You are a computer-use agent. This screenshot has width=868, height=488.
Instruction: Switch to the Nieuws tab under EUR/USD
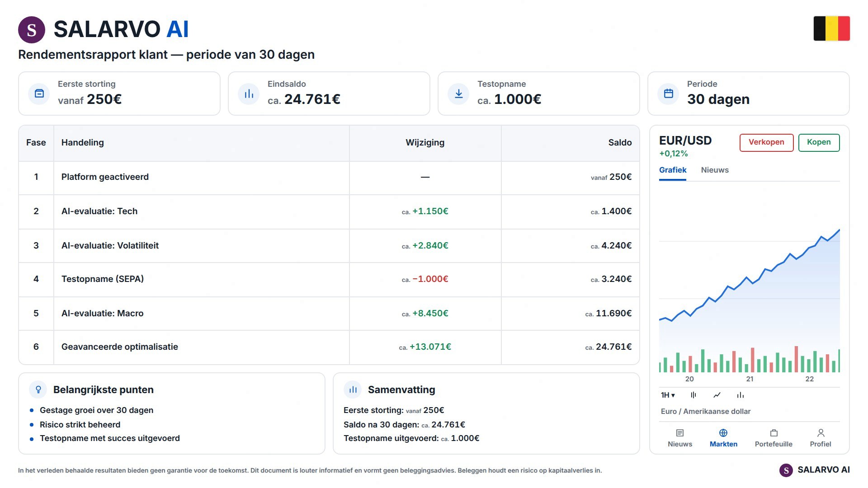(x=715, y=170)
